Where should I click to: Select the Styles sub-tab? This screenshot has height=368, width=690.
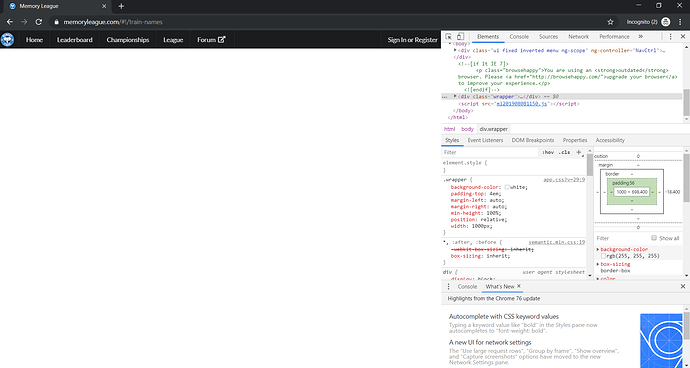452,140
